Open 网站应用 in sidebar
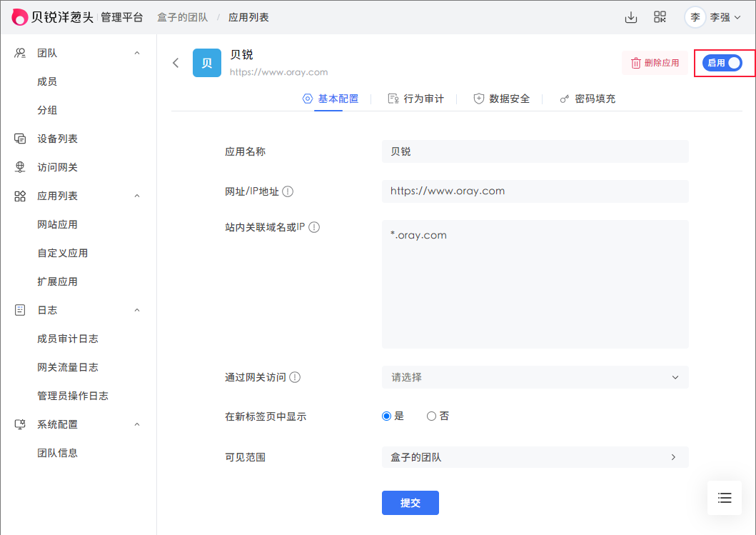The width and height of the screenshot is (756, 535). [57, 224]
